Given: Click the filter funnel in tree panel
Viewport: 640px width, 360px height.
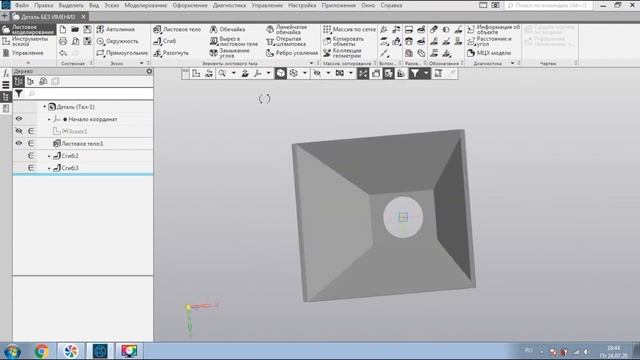Looking at the screenshot, I should 19,94.
